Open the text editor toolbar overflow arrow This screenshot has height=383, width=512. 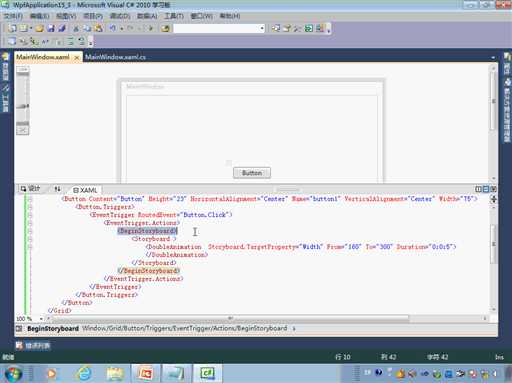point(90,42)
